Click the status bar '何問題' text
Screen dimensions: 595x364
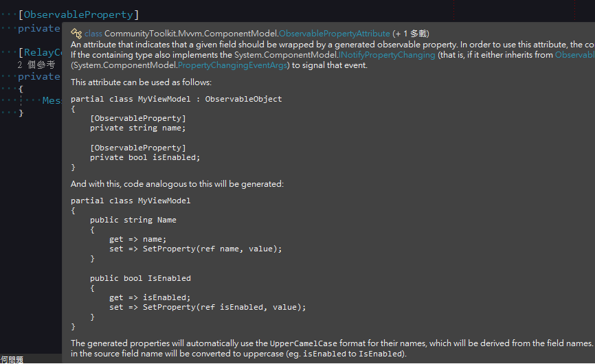pos(12,359)
